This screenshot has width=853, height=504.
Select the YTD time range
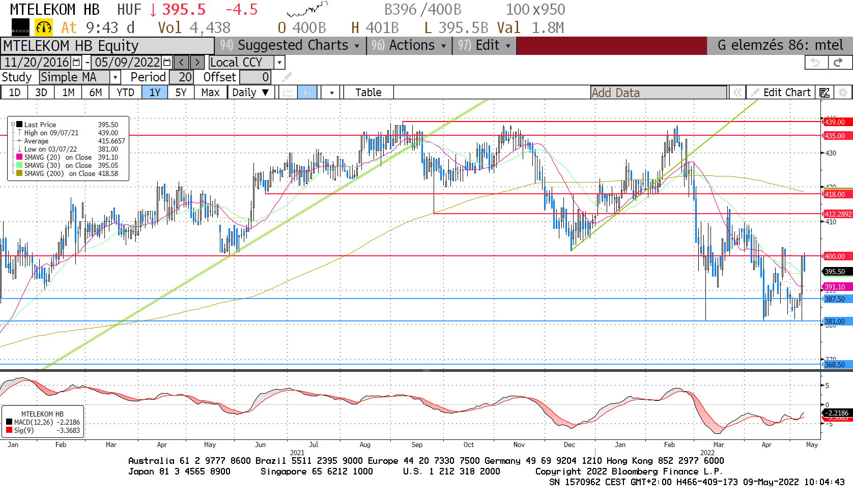(125, 93)
